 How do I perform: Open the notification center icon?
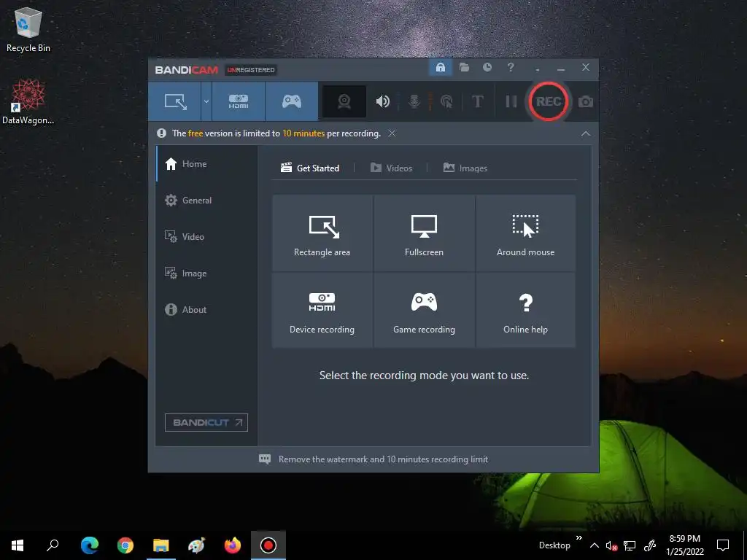(723, 545)
